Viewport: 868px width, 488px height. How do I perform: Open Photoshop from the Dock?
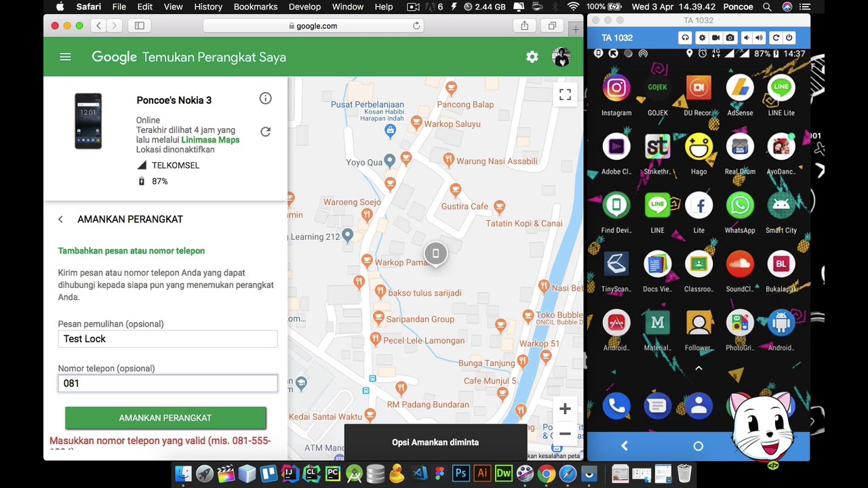[460, 473]
